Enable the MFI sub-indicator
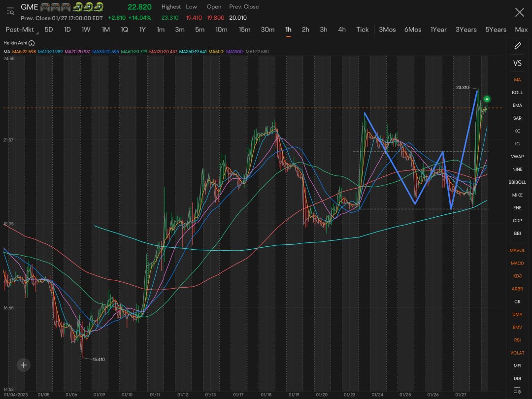532x399 pixels. [517, 366]
